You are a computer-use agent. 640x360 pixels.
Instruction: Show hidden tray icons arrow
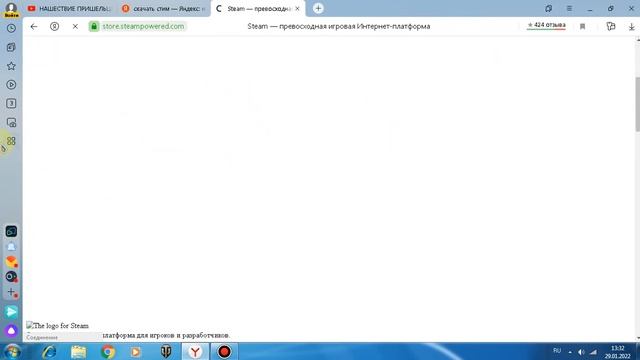(x=570, y=352)
